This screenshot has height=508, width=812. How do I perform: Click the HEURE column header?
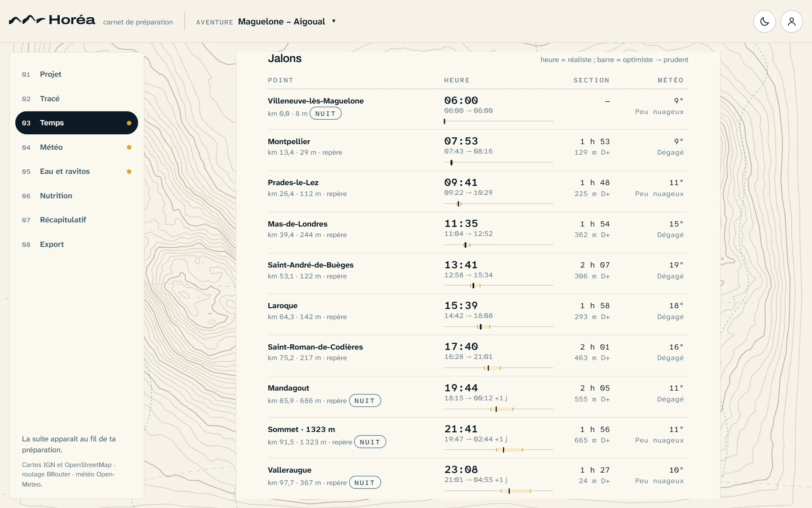(457, 80)
